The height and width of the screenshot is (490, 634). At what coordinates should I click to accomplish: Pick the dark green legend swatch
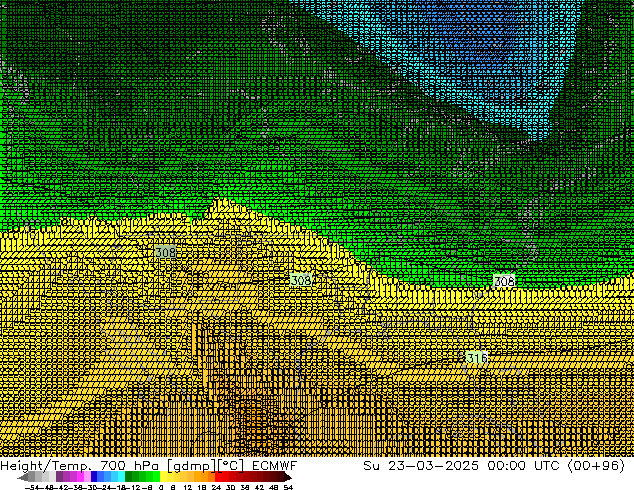[x=129, y=477]
